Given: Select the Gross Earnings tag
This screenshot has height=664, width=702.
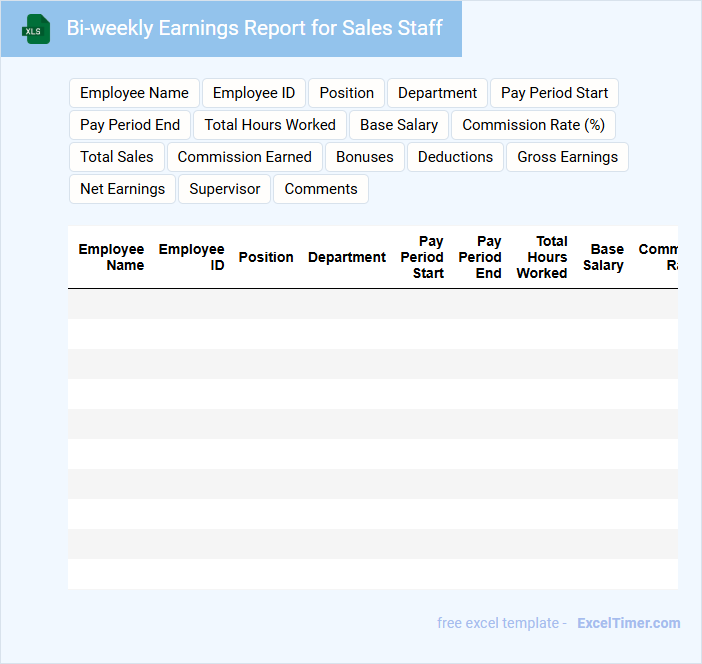Looking at the screenshot, I should coord(567,157).
